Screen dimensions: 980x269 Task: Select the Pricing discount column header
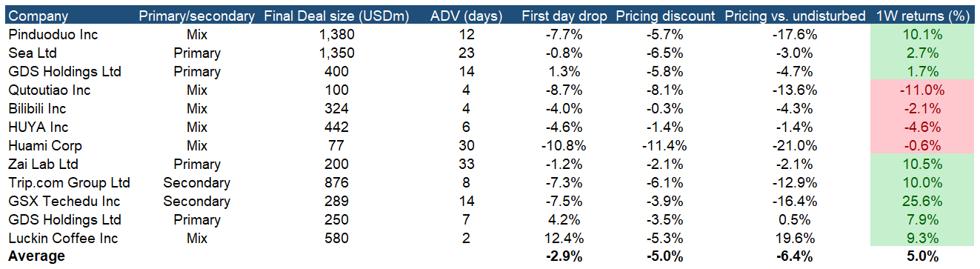point(665,16)
